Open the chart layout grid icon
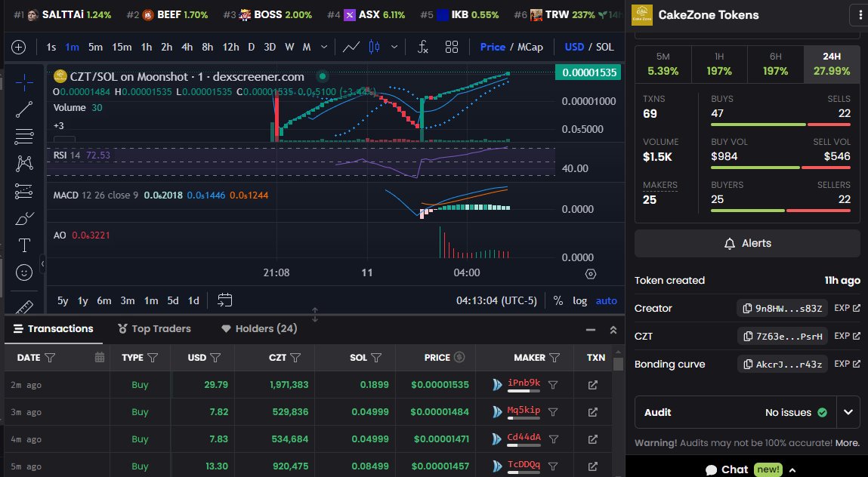Screen dimensions: 868x477 pyautogui.click(x=452, y=47)
